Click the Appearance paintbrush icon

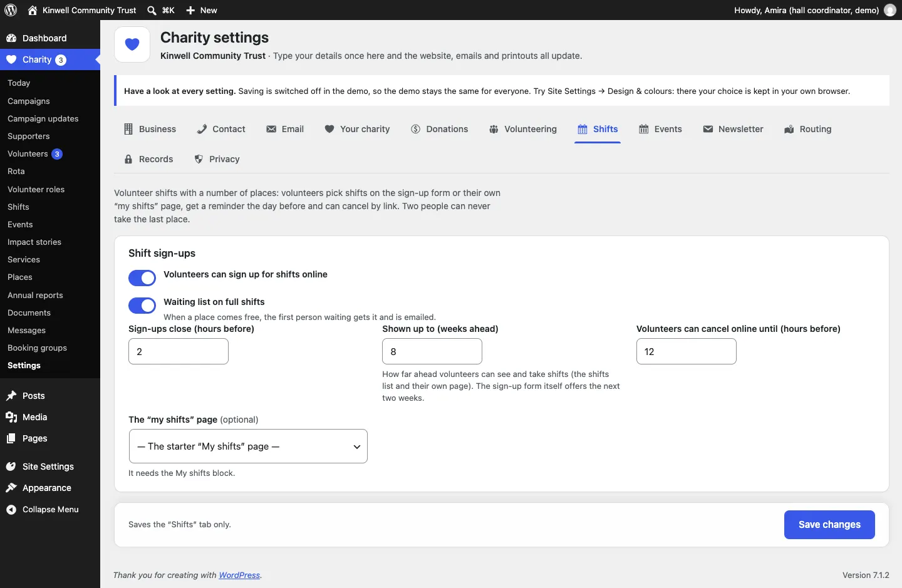tap(11, 488)
